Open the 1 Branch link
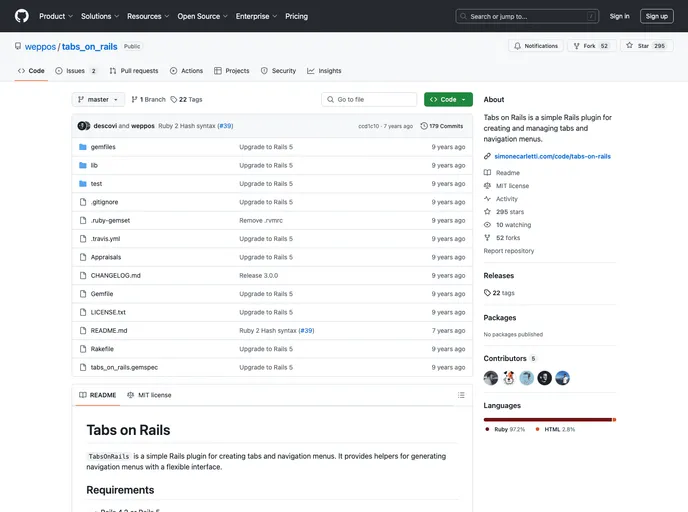This screenshot has height=512, width=688. 148,100
